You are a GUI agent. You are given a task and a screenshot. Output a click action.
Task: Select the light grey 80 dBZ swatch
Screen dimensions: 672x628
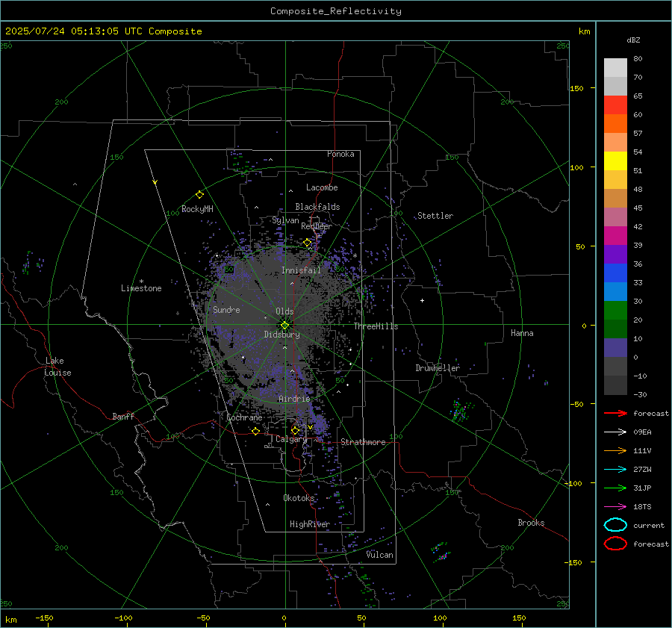click(x=615, y=68)
